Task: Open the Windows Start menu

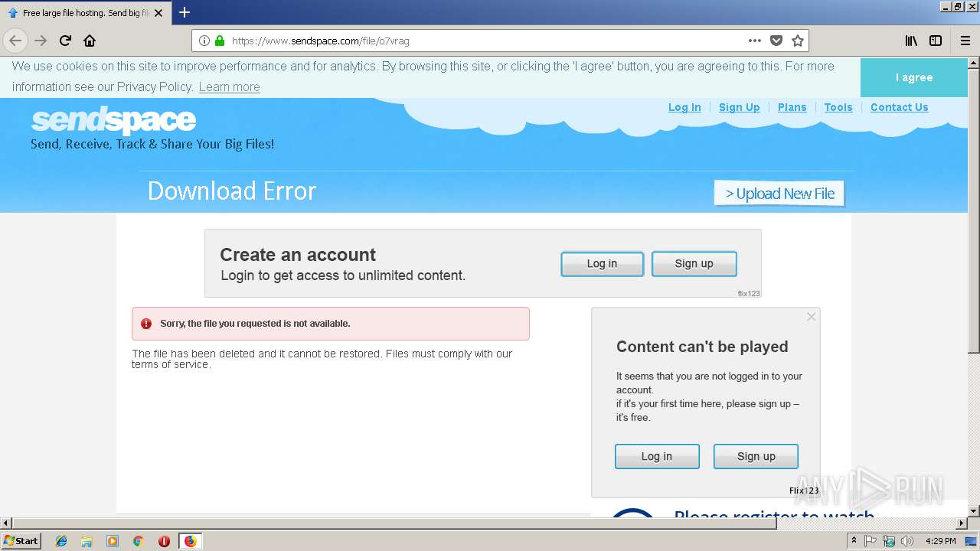Action: tap(21, 540)
